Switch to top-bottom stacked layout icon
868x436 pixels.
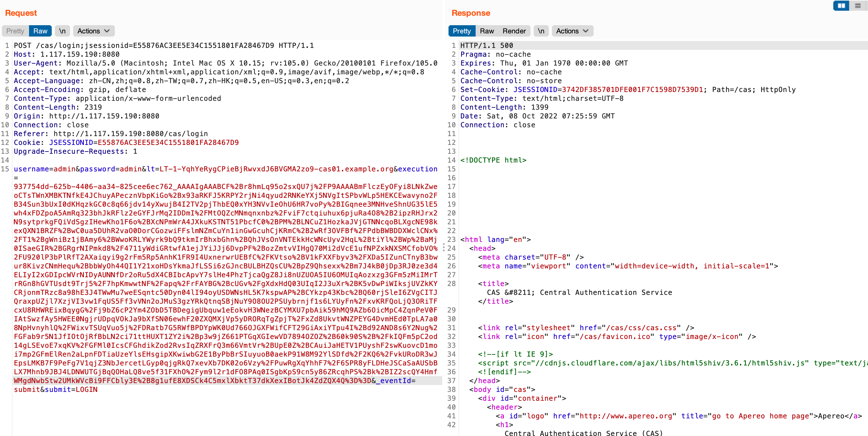coord(858,6)
